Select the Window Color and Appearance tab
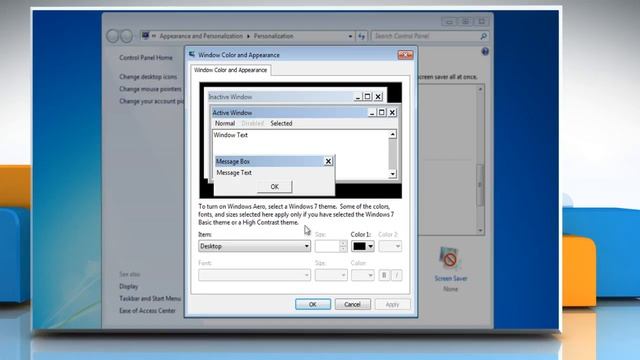640x360 pixels. coord(230,70)
